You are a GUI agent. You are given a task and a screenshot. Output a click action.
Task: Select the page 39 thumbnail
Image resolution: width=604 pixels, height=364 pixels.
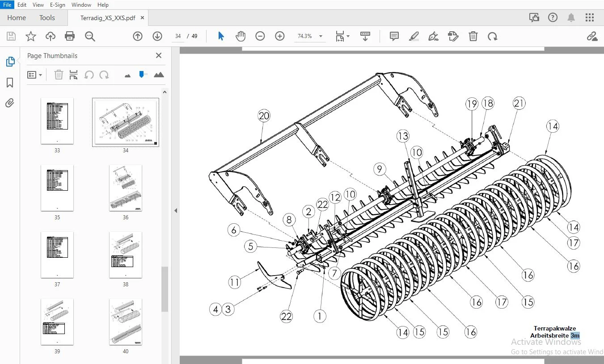coord(57,322)
